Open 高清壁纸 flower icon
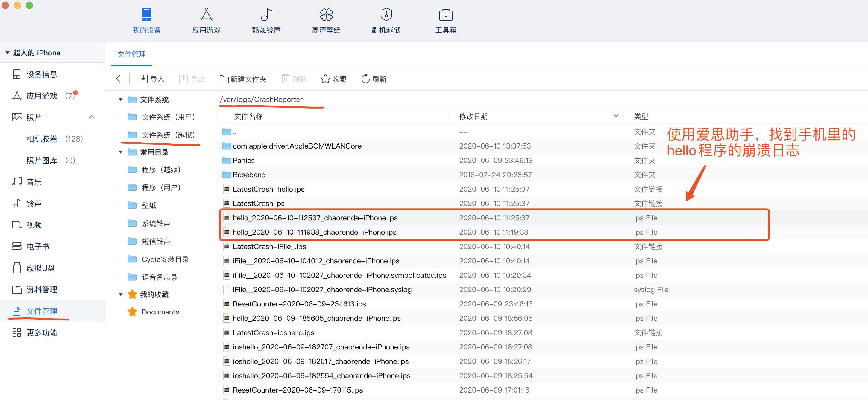The width and height of the screenshot is (868, 400). (x=326, y=14)
